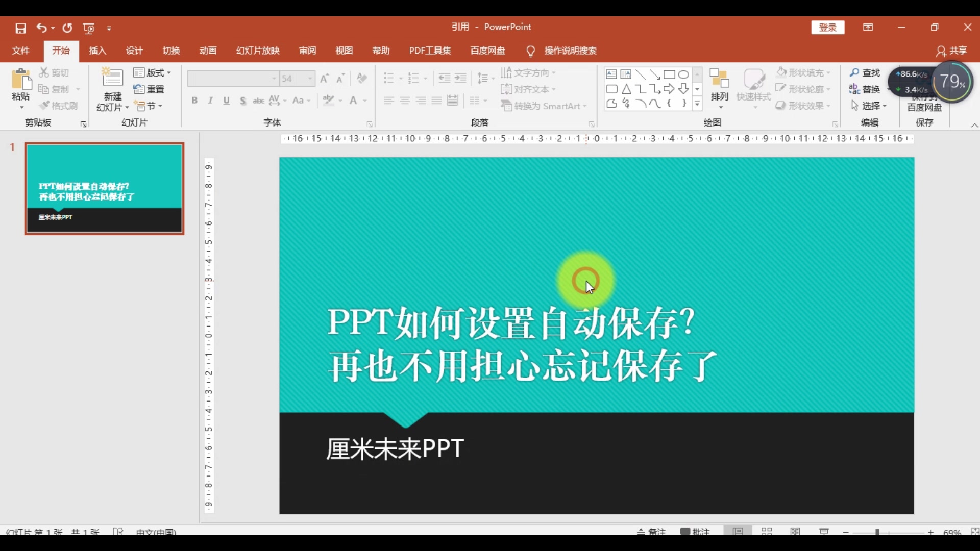Apply text shadow to selected text
The image size is (980, 551).
point(242,101)
